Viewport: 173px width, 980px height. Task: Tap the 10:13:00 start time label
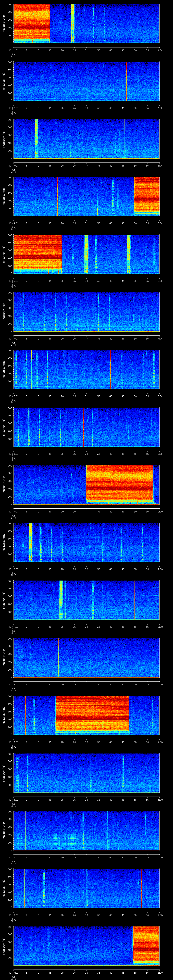[13, 742]
